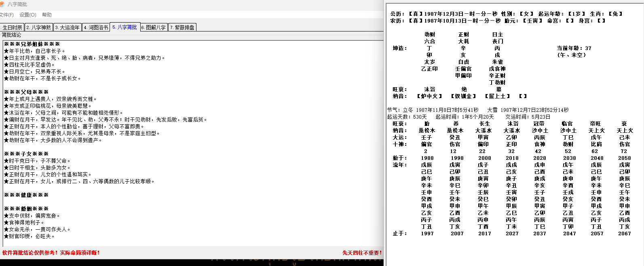644x266 pixels.
Task: Click the 父母 section heading
Action: coord(26,92)
